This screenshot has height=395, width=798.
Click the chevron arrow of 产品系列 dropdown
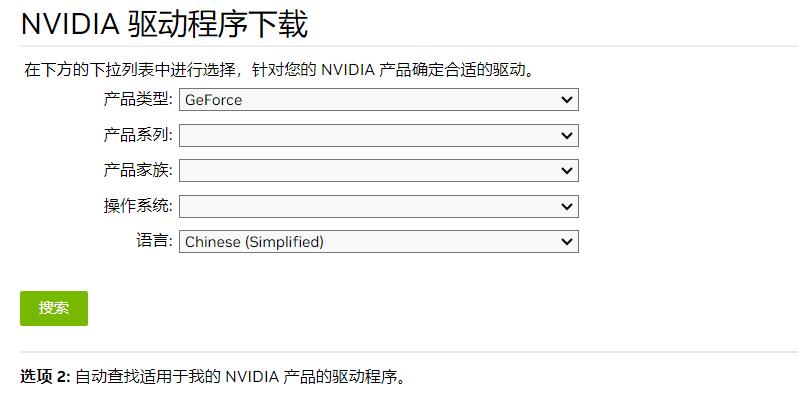point(566,135)
